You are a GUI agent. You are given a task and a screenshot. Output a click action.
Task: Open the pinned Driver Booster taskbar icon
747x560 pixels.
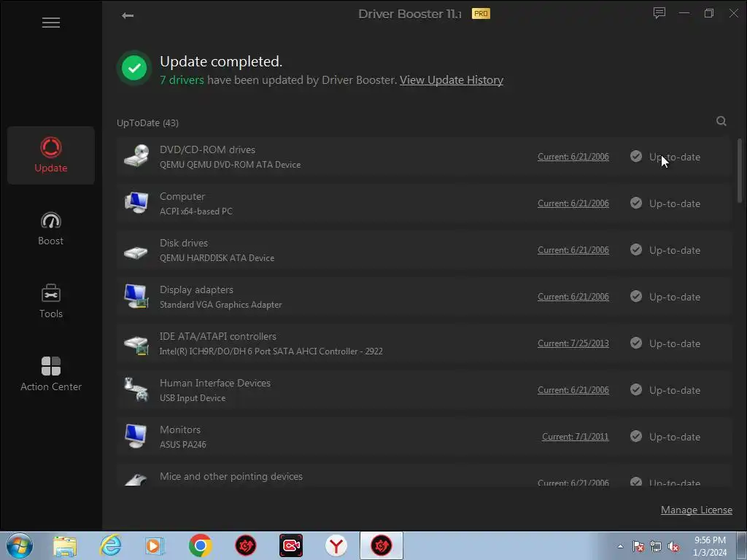pos(245,545)
